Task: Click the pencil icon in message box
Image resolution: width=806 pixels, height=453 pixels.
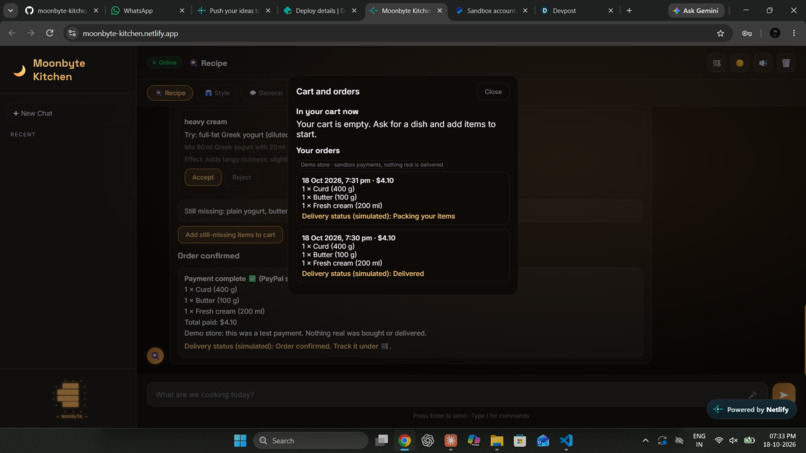Action: coord(752,394)
